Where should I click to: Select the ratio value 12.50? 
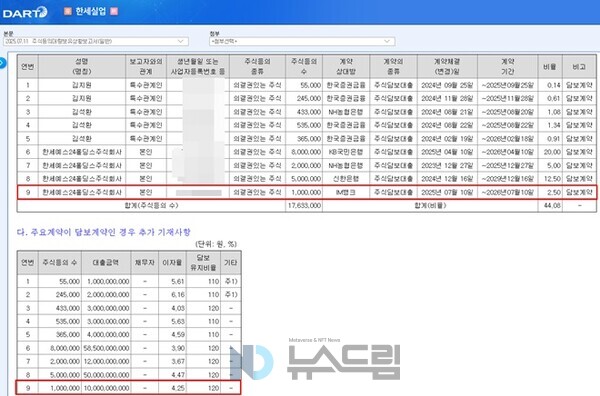click(x=552, y=179)
